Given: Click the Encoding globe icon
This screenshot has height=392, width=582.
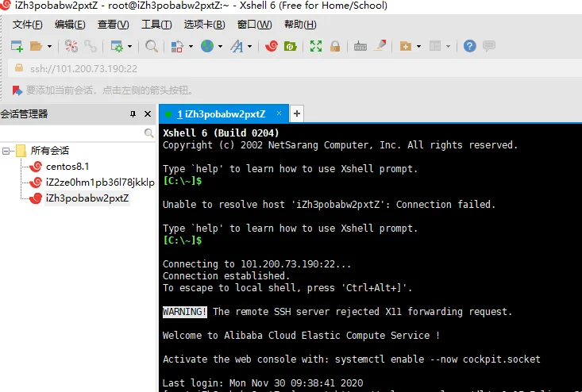Looking at the screenshot, I should point(207,46).
